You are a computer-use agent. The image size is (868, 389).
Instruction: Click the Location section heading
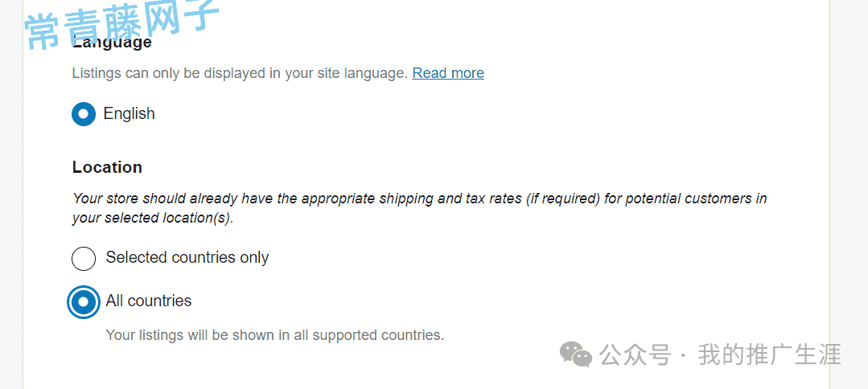point(107,167)
